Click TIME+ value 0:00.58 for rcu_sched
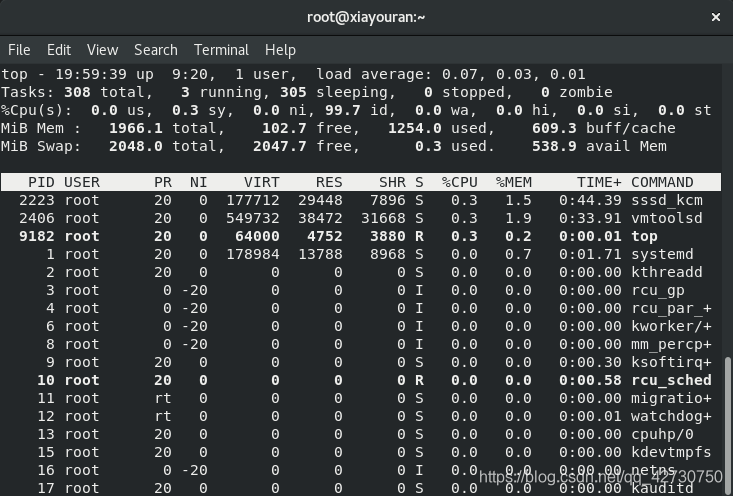Screen dimensions: 733x496 click(590, 380)
